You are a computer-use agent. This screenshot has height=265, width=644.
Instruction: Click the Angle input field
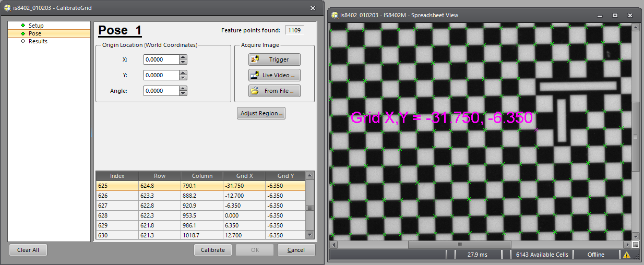click(161, 91)
